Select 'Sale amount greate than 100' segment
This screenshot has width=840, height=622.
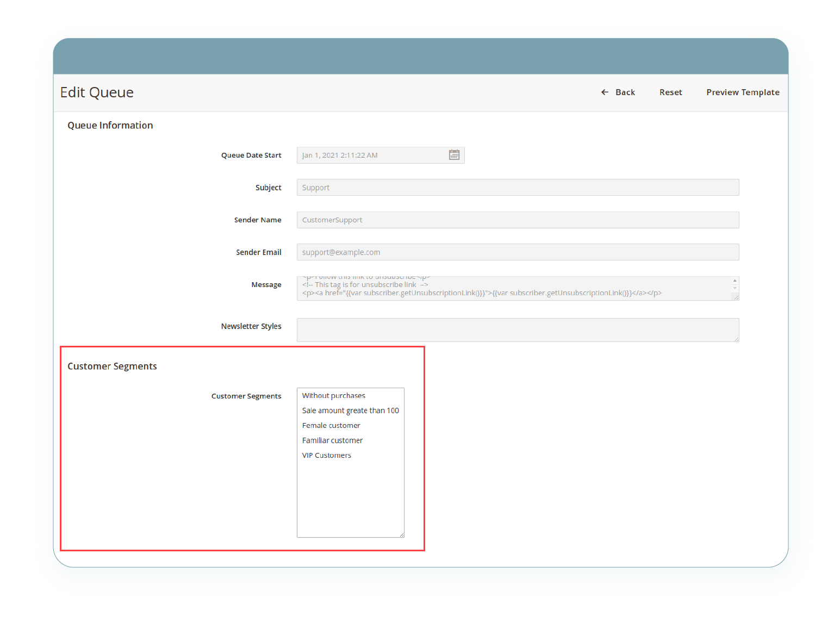[350, 410]
